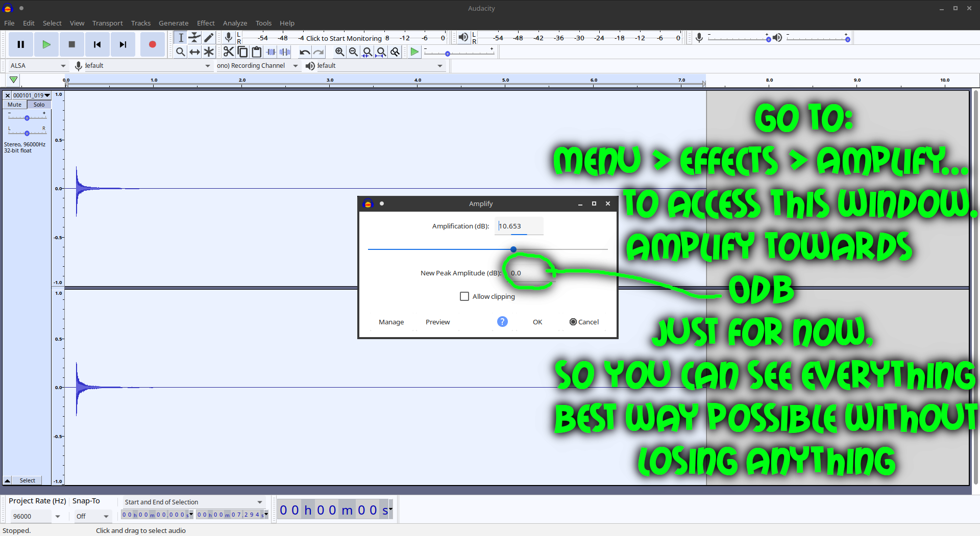Image resolution: width=980 pixels, height=536 pixels.
Task: Mute the 000101_019 track
Action: click(14, 105)
